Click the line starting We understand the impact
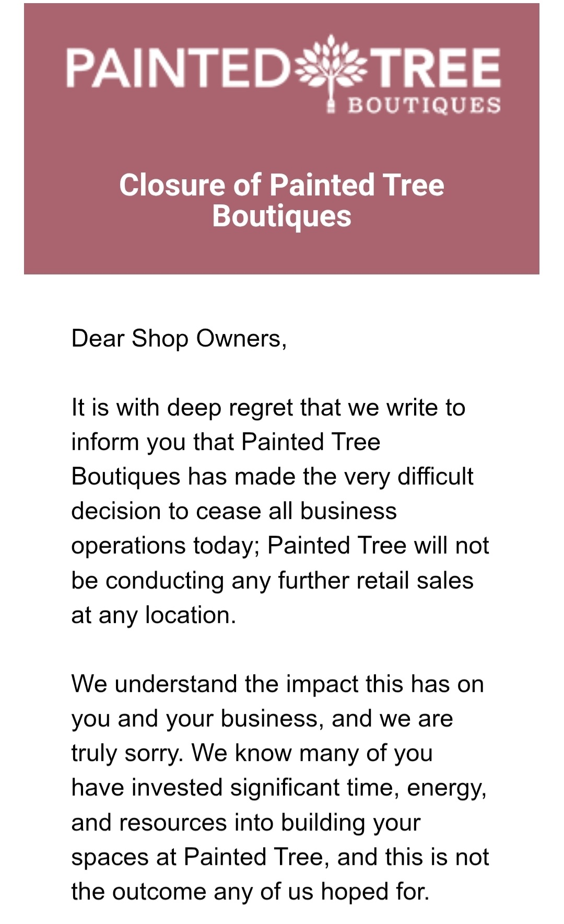 (278, 684)
